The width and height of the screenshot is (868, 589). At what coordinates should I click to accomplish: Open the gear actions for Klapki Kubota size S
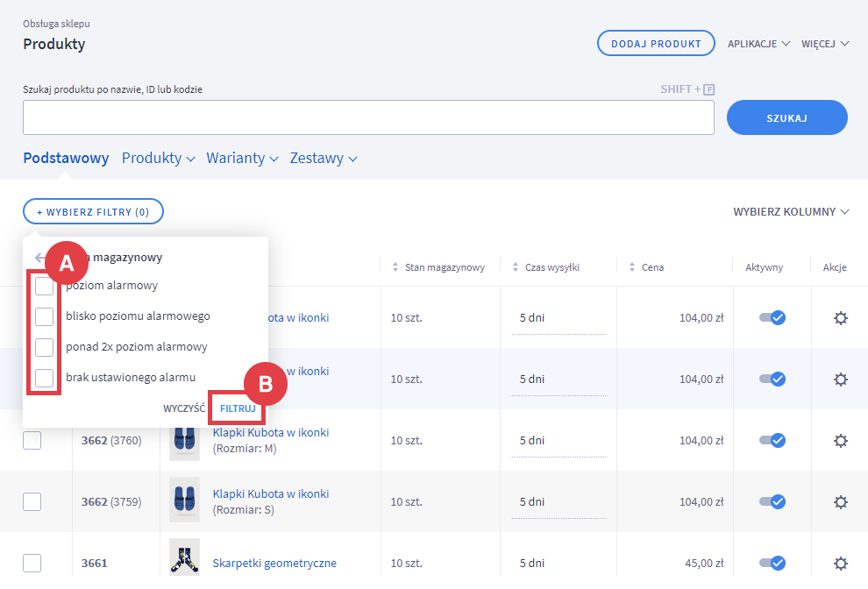click(840, 501)
